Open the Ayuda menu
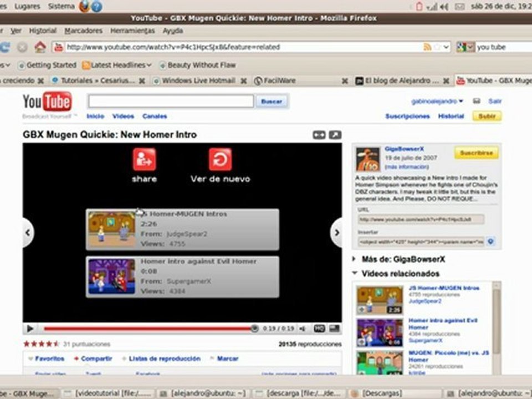This screenshot has height=399, width=532. tap(173, 31)
